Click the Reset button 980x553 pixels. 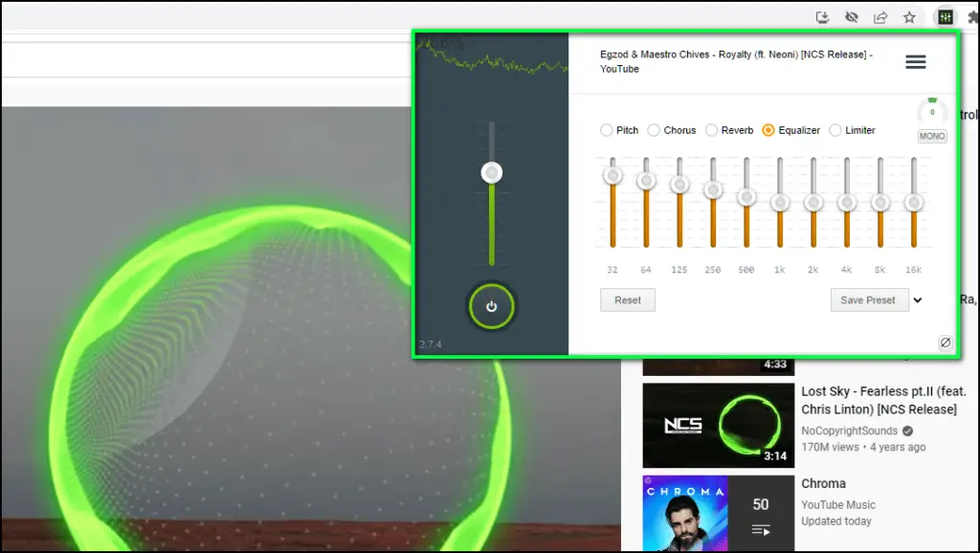628,299
